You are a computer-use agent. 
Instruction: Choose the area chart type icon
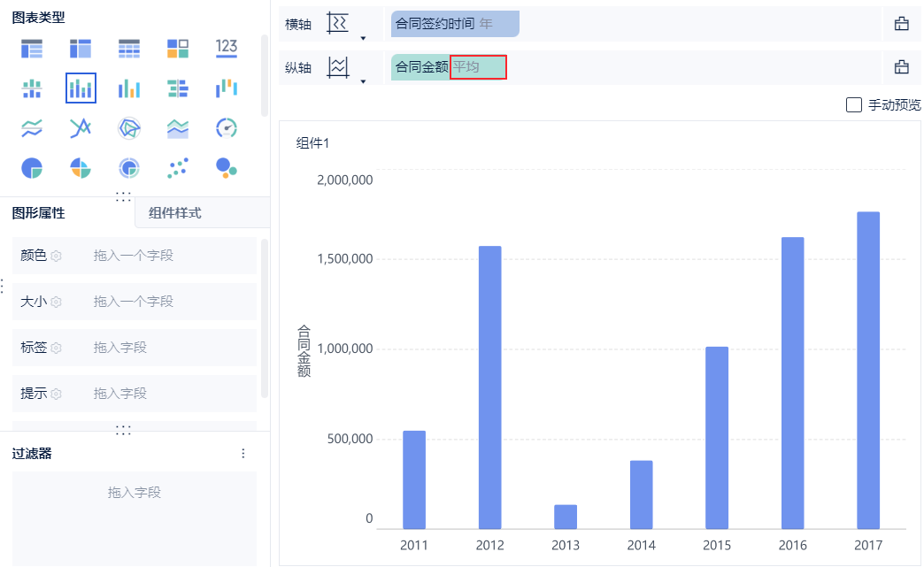point(178,128)
